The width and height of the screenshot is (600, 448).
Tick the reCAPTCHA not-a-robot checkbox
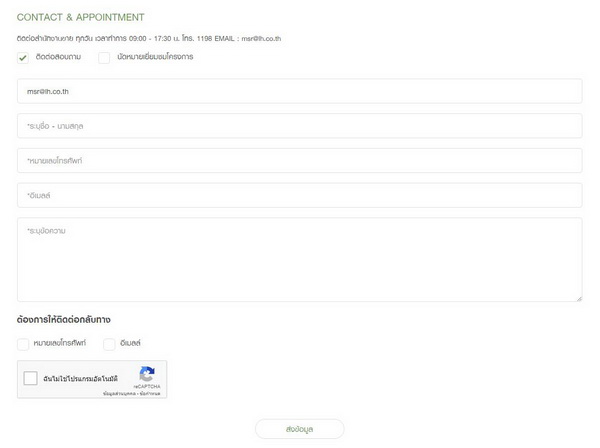pyautogui.click(x=31, y=379)
